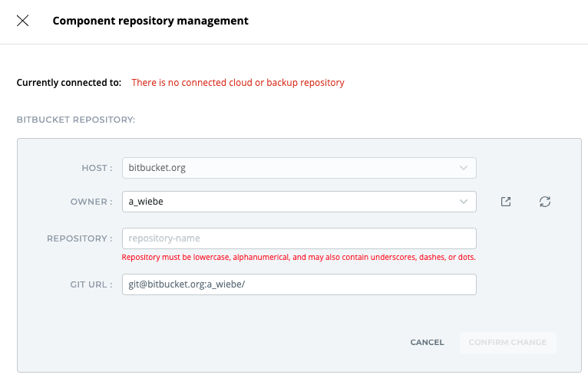This screenshot has height=378, width=588.
Task: Click the Confirm Change button
Action: click(507, 342)
